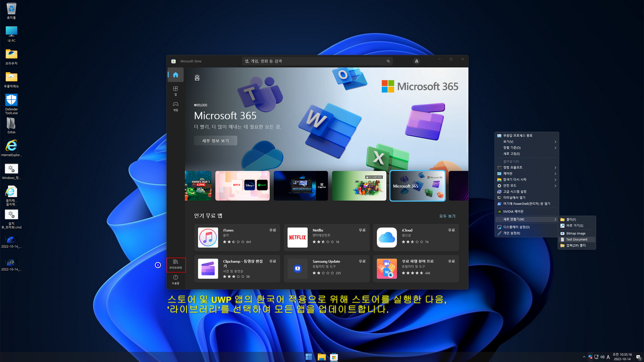Open the user profile account icon

click(x=416, y=61)
